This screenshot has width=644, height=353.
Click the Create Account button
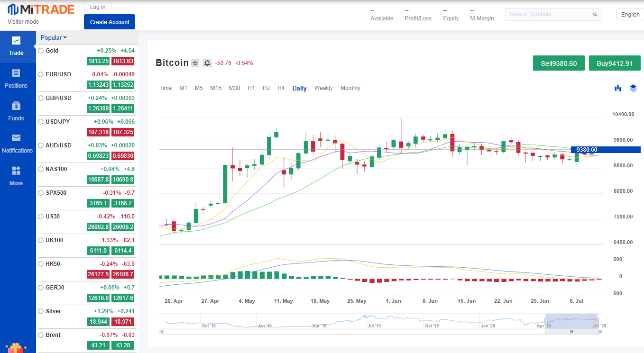110,22
